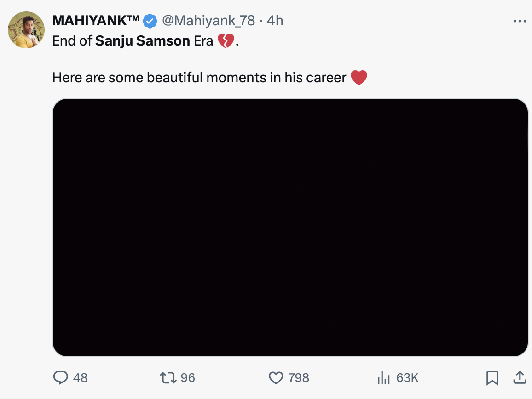Open the MAHIYANK profile avatar
The image size is (532, 399).
click(x=26, y=30)
